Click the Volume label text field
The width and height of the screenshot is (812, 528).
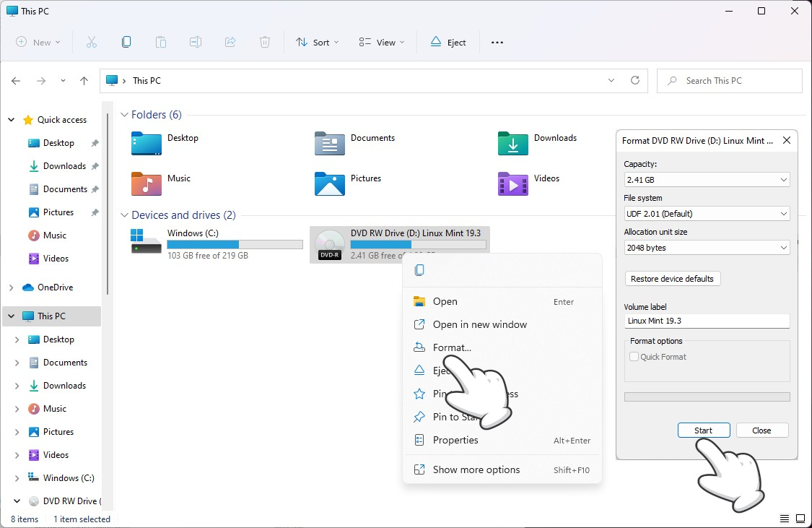click(707, 321)
